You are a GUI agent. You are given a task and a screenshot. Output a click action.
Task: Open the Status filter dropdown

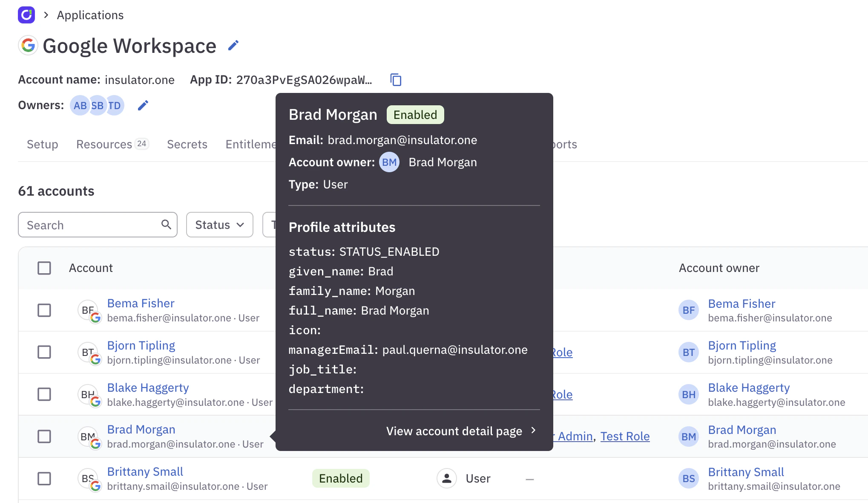tap(219, 225)
